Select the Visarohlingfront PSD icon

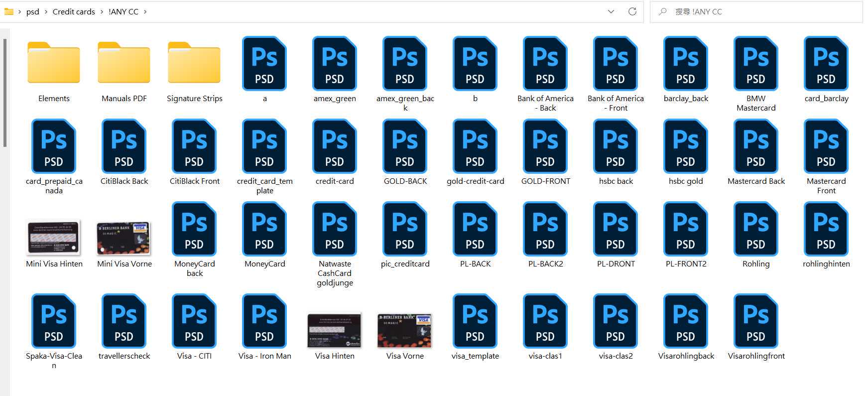tap(756, 321)
